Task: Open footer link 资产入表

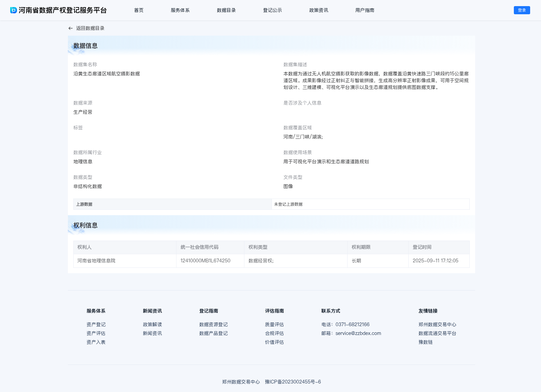Action: 96,342
